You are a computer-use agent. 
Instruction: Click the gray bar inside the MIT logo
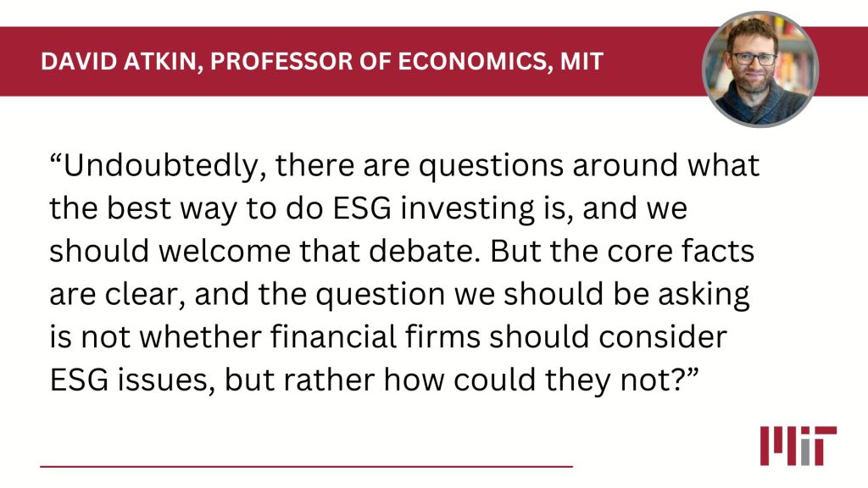[x=806, y=452]
